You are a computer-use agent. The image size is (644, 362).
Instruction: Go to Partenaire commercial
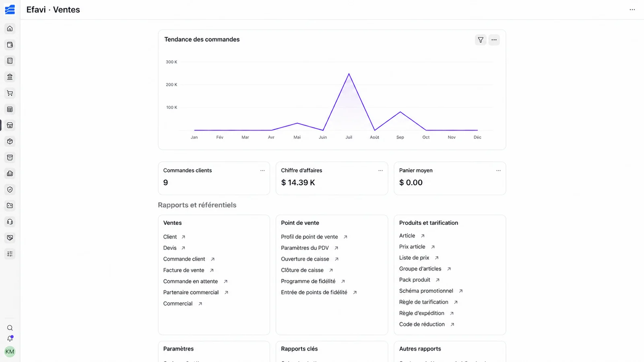[196, 292]
